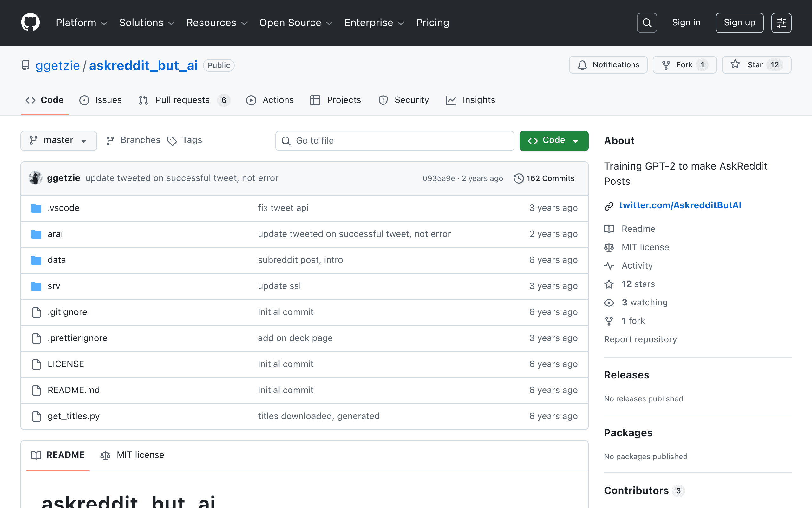The image size is (812, 508).
Task: Open the ggetzie owner link
Action: pyautogui.click(x=58, y=65)
